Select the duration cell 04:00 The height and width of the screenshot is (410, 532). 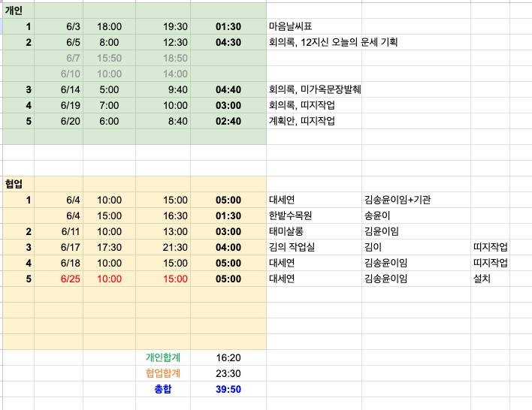tap(228, 247)
